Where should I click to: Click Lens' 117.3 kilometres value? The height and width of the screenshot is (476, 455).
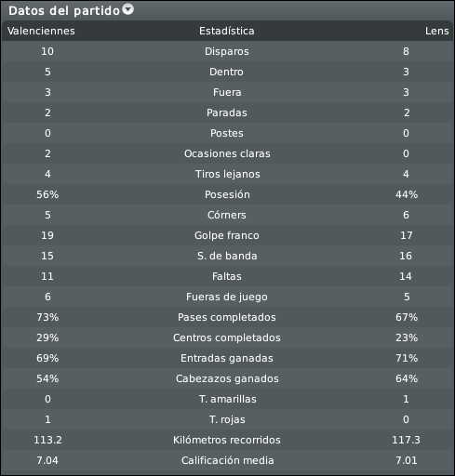(x=406, y=440)
